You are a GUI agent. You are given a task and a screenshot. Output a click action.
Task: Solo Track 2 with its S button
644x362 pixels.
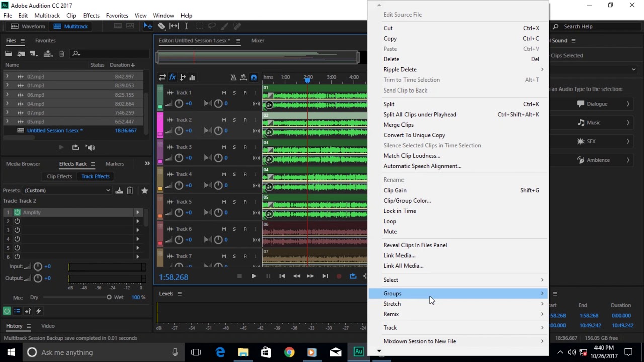234,120
